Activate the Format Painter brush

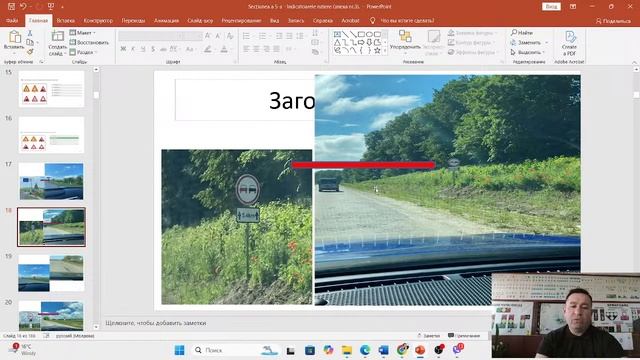(x=30, y=52)
